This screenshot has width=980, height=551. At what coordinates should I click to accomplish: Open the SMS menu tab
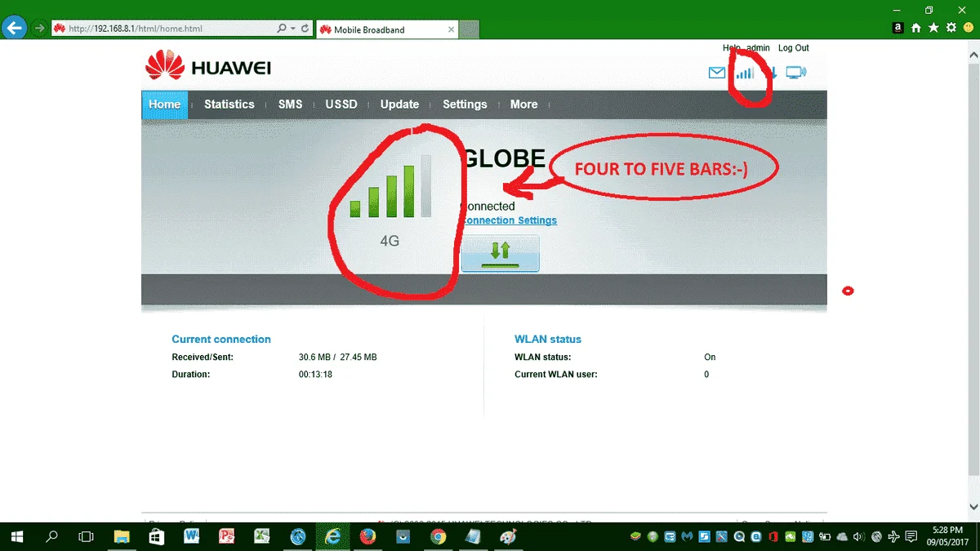point(290,104)
